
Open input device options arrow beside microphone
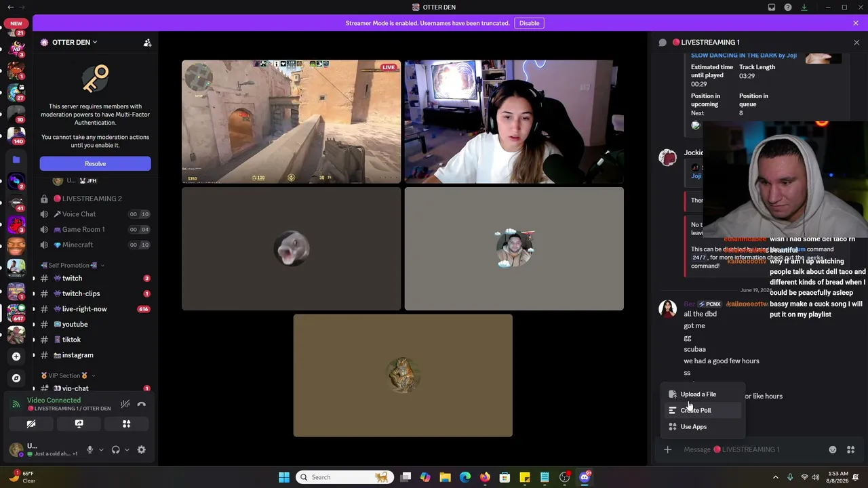pos(101,449)
